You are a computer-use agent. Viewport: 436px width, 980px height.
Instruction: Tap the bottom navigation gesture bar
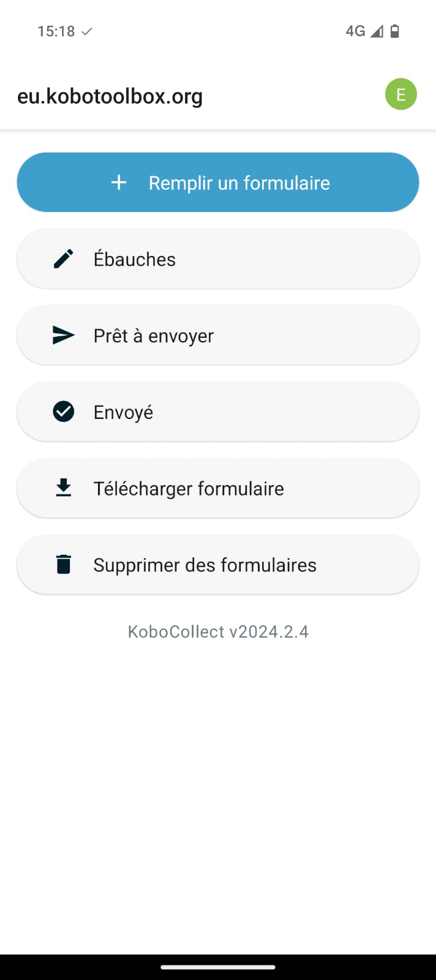tap(218, 967)
